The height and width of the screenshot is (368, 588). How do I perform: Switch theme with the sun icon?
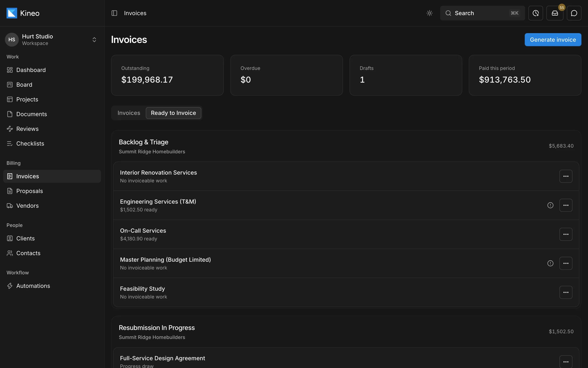[x=429, y=13]
